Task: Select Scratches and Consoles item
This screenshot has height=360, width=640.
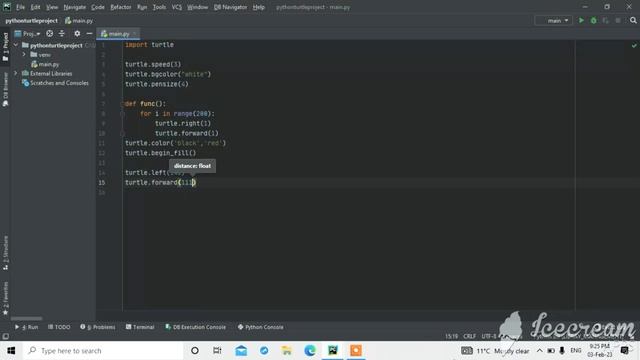Action: click(x=55, y=83)
